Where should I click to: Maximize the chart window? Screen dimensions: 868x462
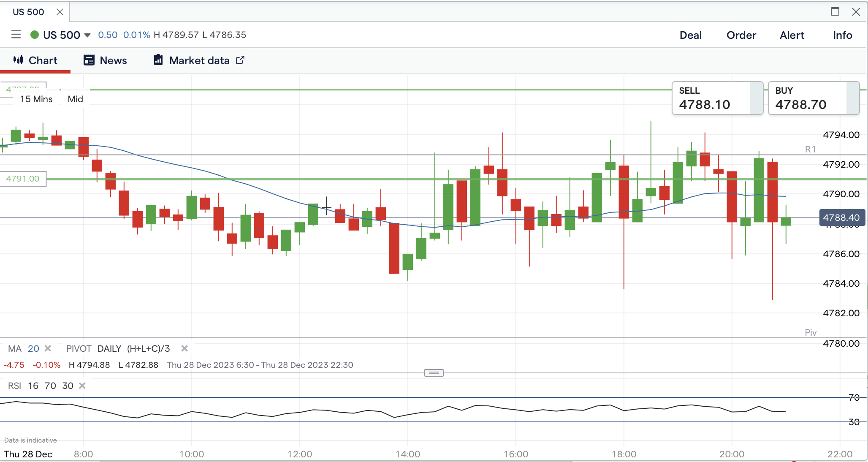835,12
